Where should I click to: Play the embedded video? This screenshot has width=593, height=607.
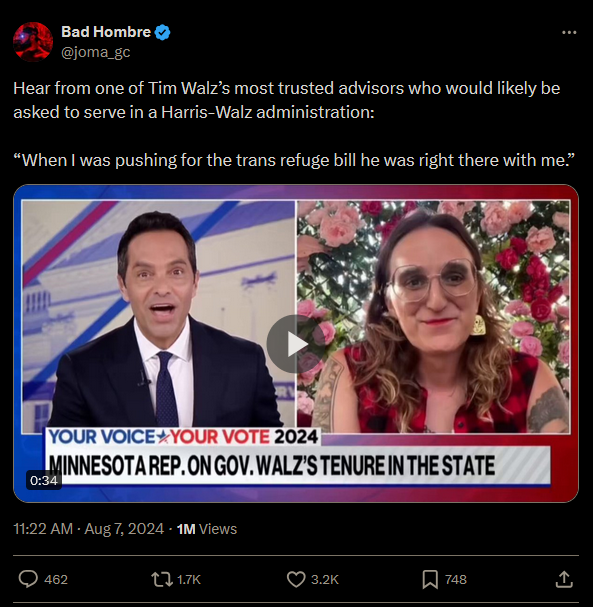pyautogui.click(x=296, y=344)
